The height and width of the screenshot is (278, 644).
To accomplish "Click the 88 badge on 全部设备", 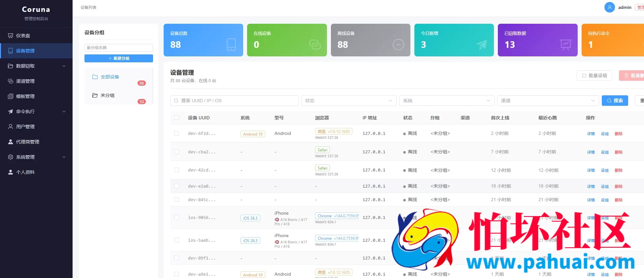I will pos(142,83).
